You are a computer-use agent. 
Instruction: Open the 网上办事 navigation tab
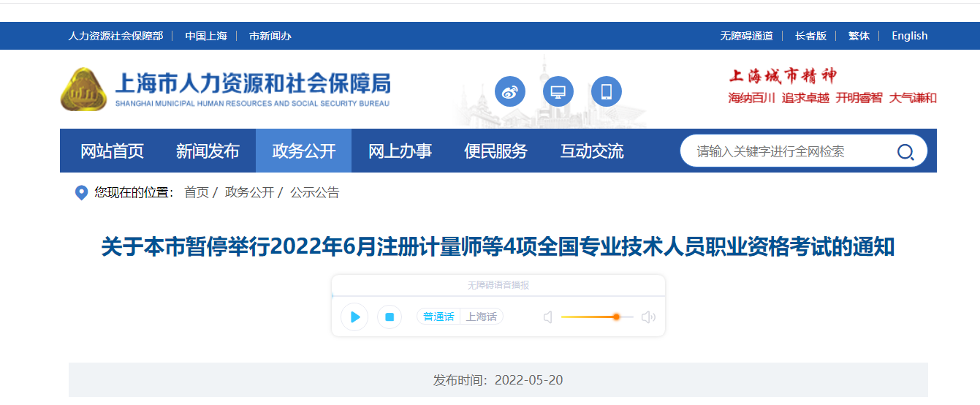(x=400, y=151)
